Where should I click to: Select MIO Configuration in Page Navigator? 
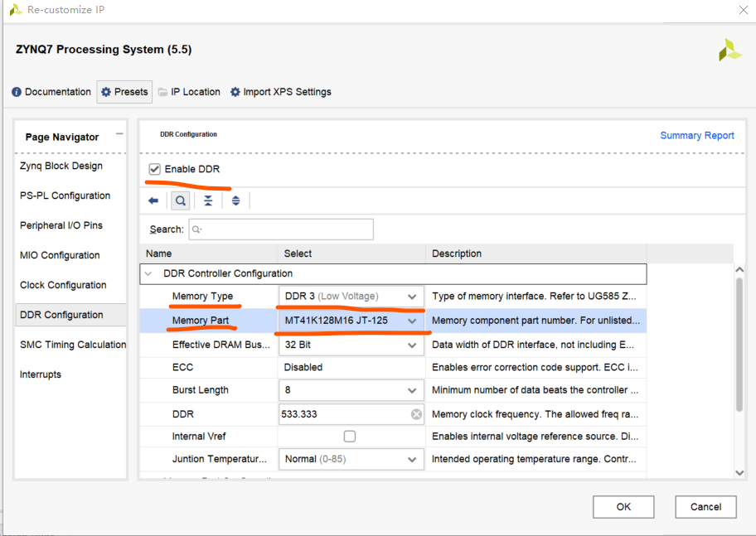pyautogui.click(x=60, y=255)
